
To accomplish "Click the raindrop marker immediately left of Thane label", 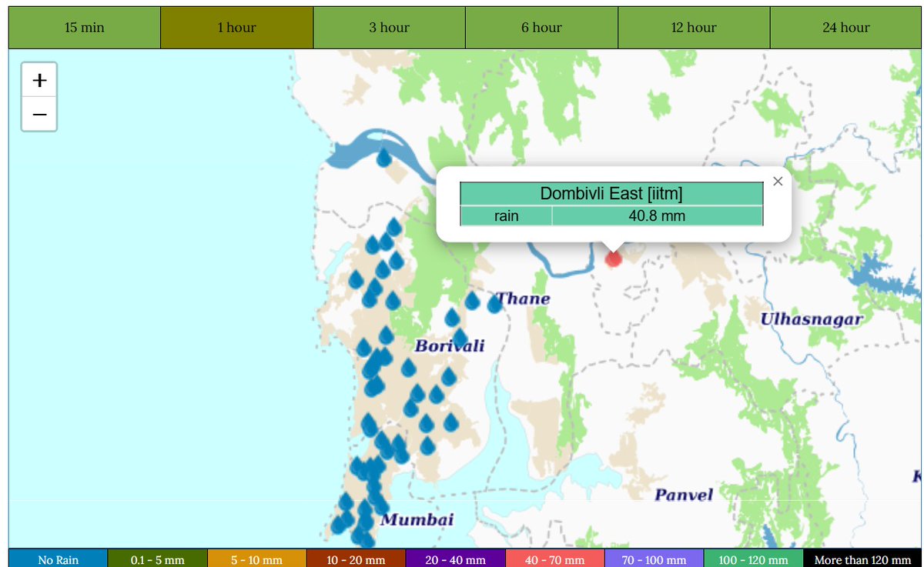I will (494, 303).
